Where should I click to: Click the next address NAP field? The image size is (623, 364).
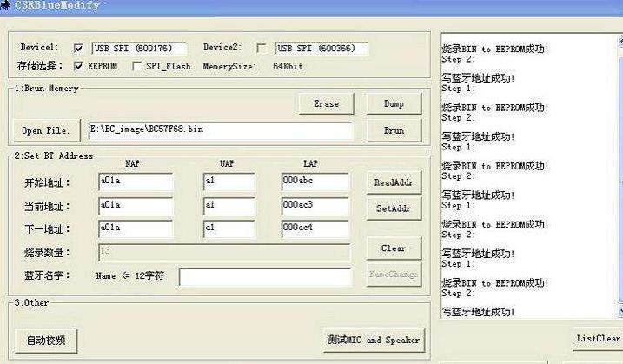click(136, 228)
